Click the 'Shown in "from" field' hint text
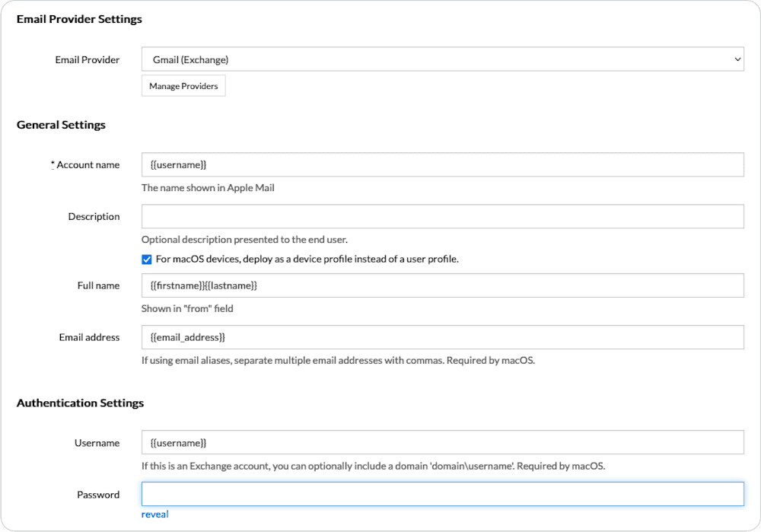Viewport: 761px width, 532px height. pyautogui.click(x=187, y=309)
